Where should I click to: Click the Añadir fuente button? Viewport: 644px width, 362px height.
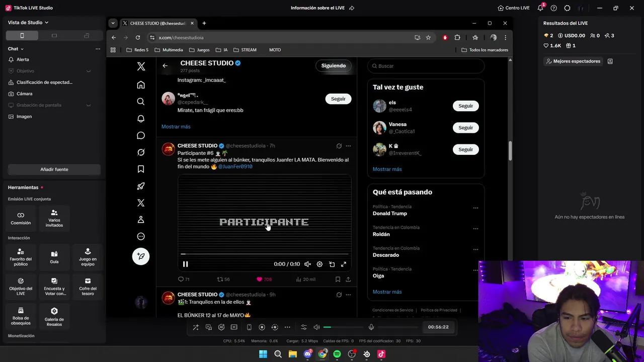coord(54,169)
